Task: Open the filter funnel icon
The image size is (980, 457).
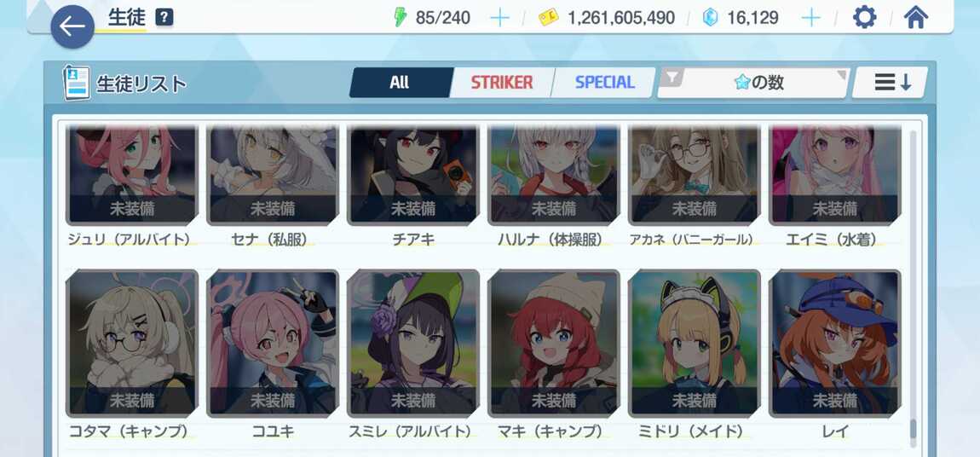Action: point(672,77)
